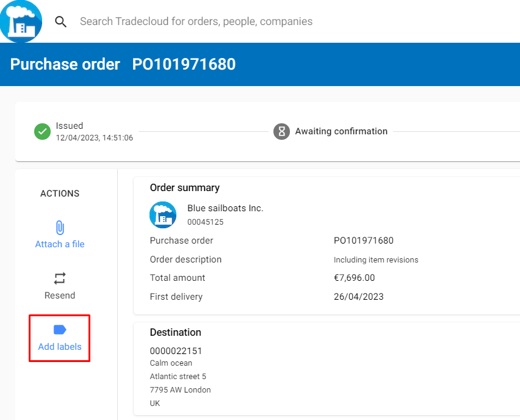
Task: Select the 'Calm ocean' destination name
Action: coord(171,363)
